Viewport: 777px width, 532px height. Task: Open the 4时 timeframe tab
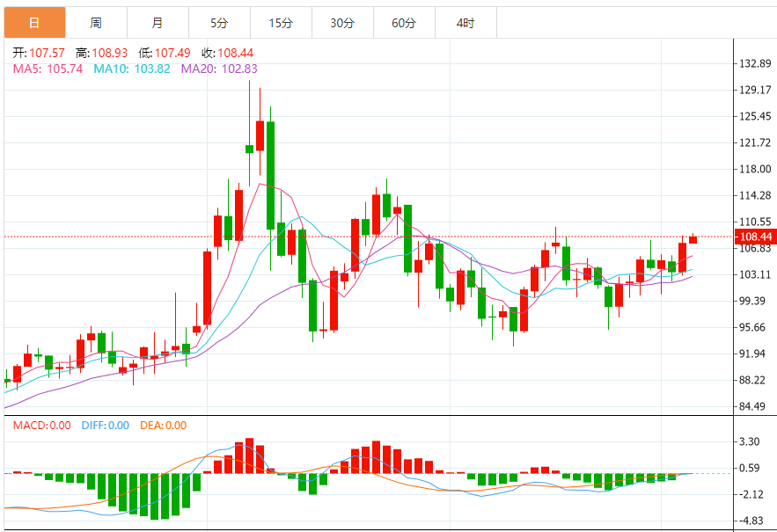point(465,23)
